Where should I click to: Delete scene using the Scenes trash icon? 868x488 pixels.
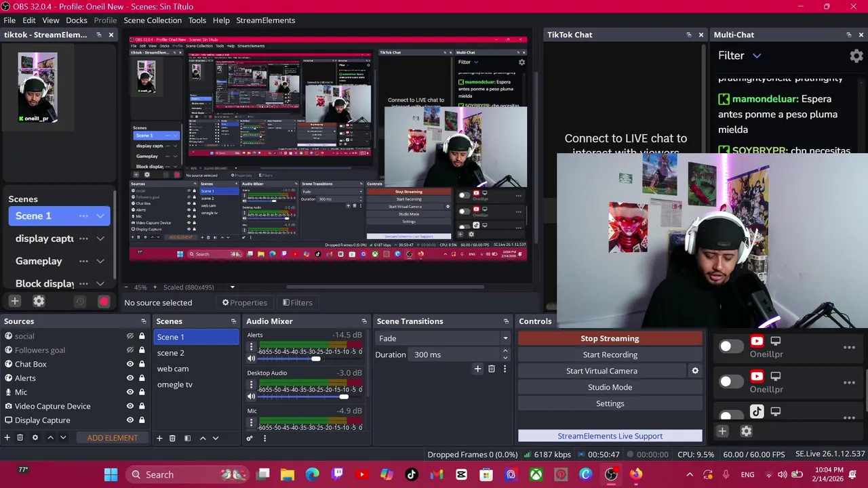[x=172, y=439]
